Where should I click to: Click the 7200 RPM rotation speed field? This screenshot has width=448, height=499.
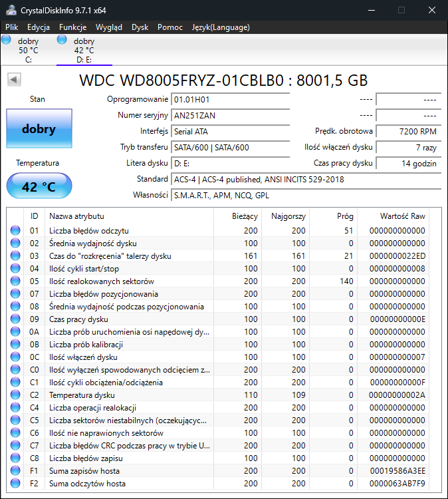pyautogui.click(x=409, y=131)
